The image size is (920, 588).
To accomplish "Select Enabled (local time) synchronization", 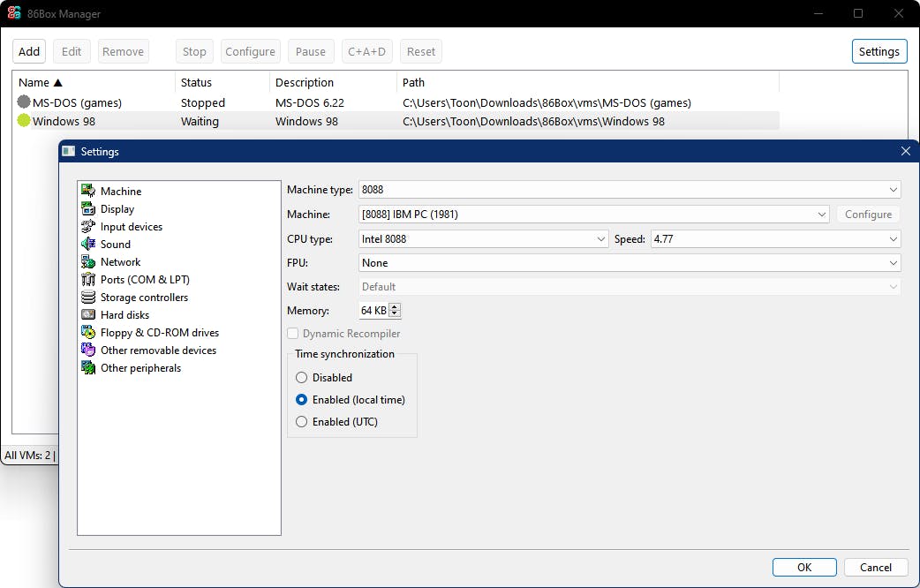I will tap(301, 400).
